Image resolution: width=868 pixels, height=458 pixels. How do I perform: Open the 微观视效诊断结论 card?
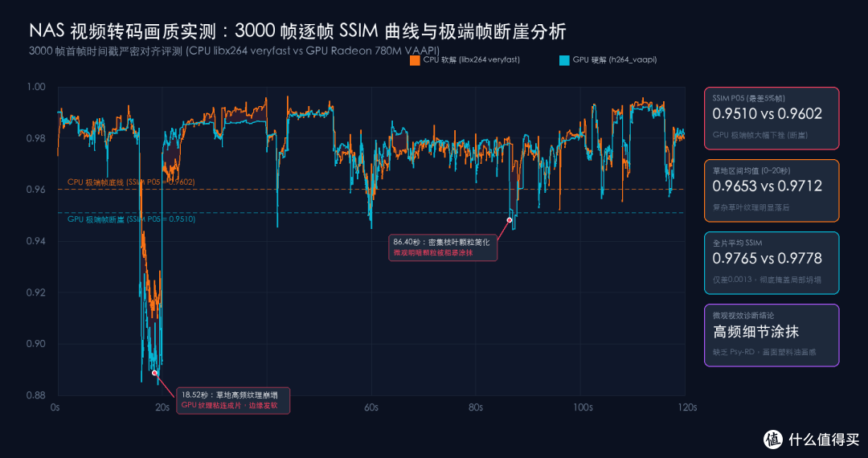(x=772, y=335)
